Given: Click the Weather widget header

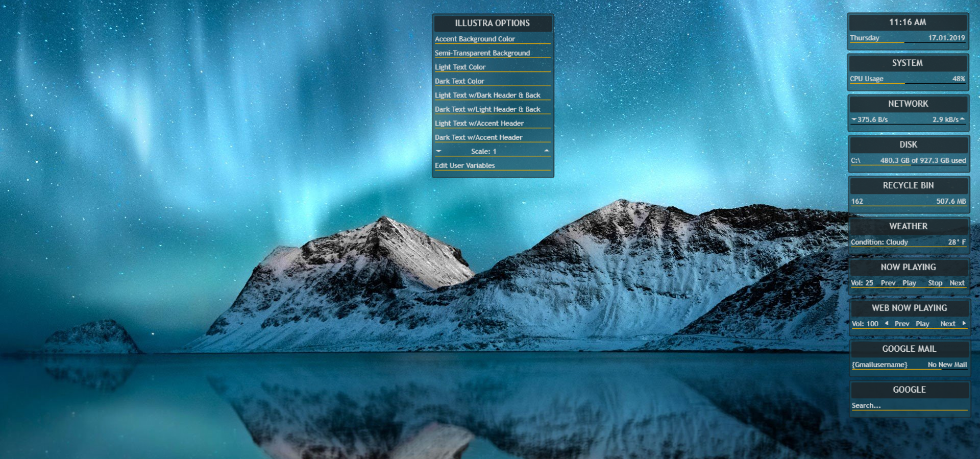Looking at the screenshot, I should coord(909,226).
